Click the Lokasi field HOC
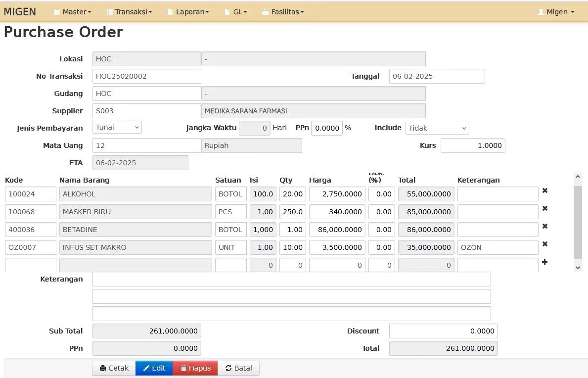The width and height of the screenshot is (588, 378). pos(146,59)
